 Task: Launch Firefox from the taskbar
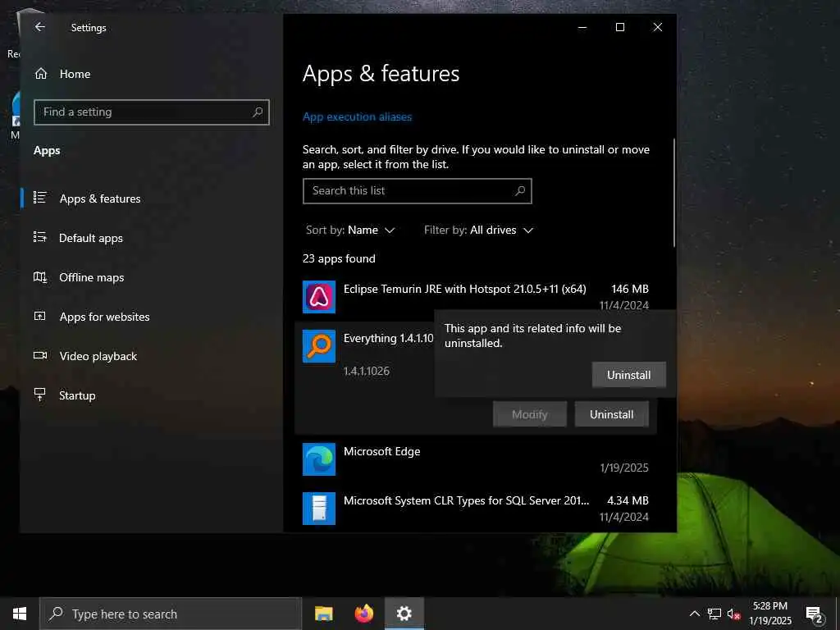[363, 614]
